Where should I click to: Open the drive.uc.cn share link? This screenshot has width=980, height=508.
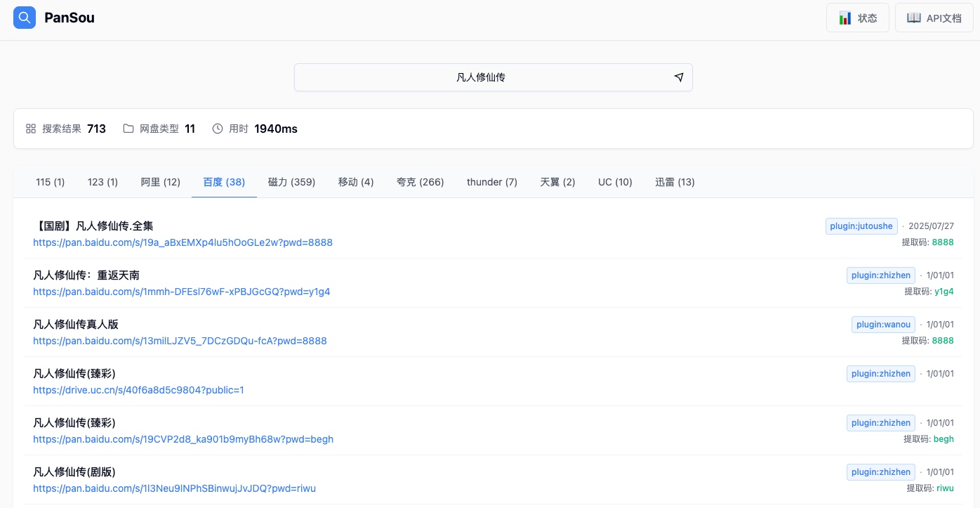138,390
